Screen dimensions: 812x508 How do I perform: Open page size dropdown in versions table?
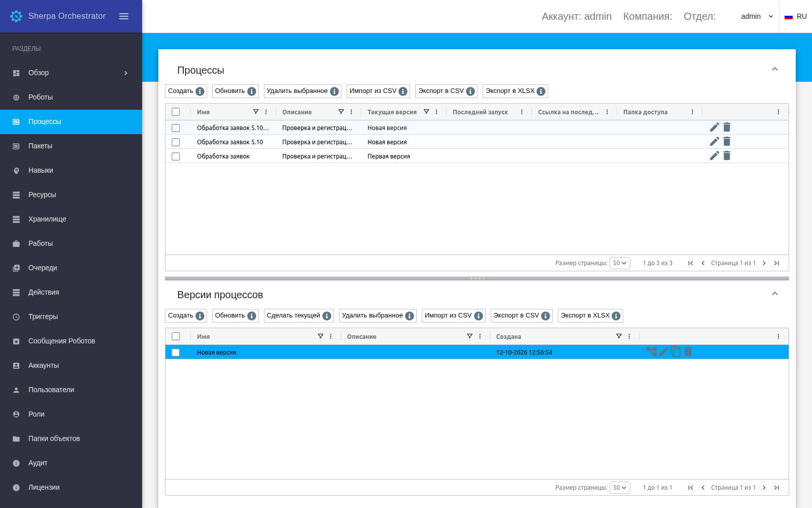coord(620,488)
